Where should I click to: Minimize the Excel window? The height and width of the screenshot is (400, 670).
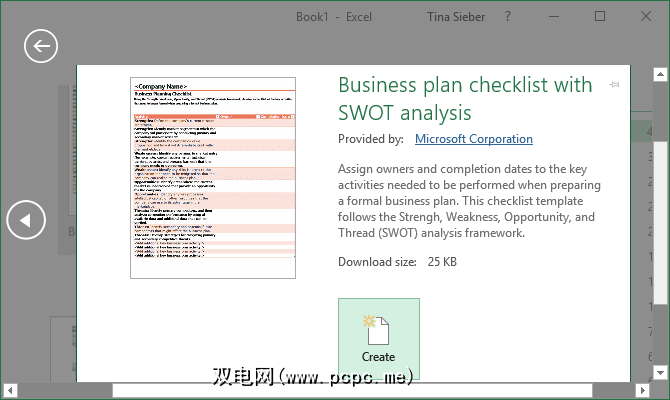(554, 17)
